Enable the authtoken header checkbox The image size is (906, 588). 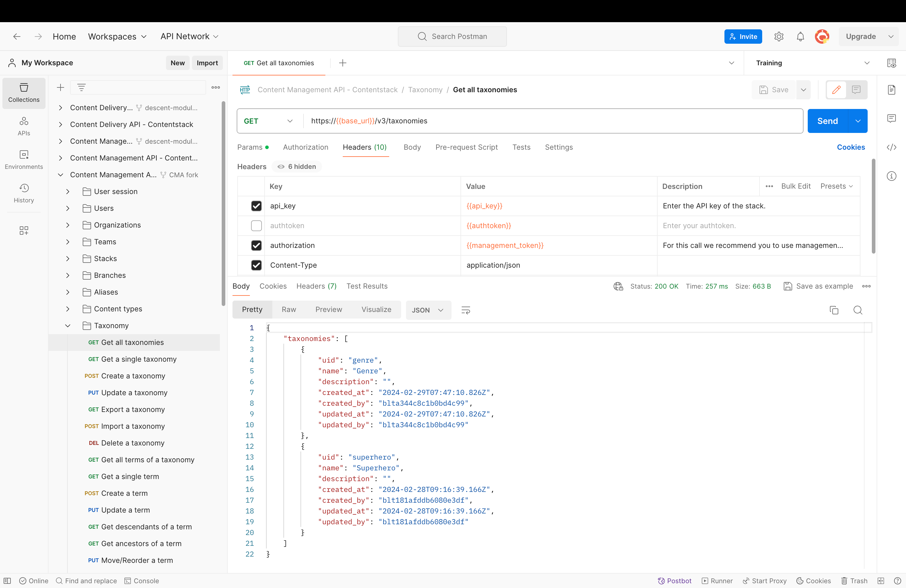256,225
